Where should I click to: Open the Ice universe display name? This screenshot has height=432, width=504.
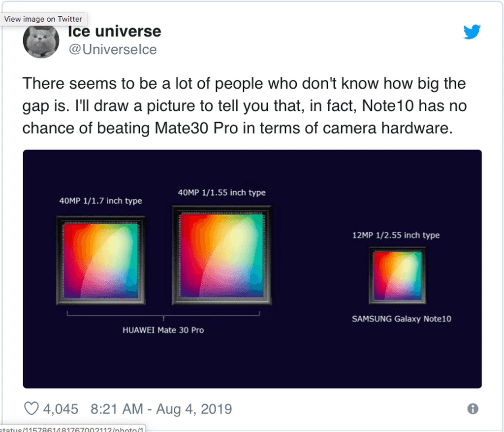114,31
